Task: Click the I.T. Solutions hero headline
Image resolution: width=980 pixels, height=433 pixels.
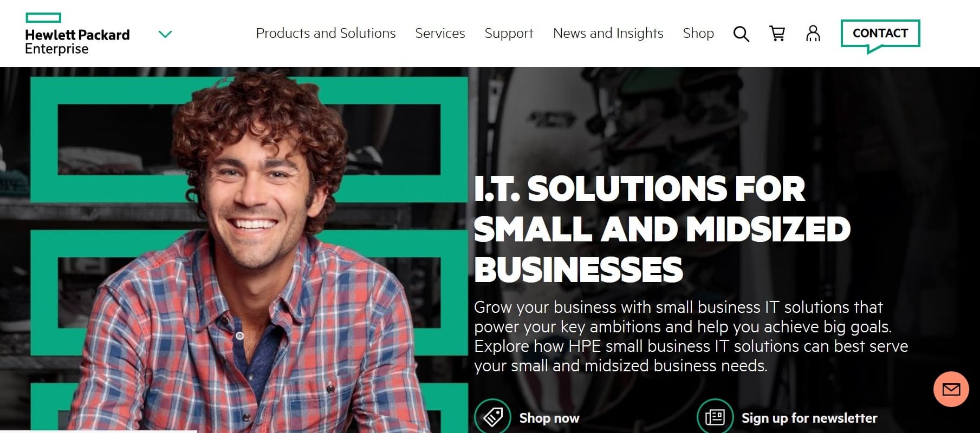Action: [x=662, y=229]
